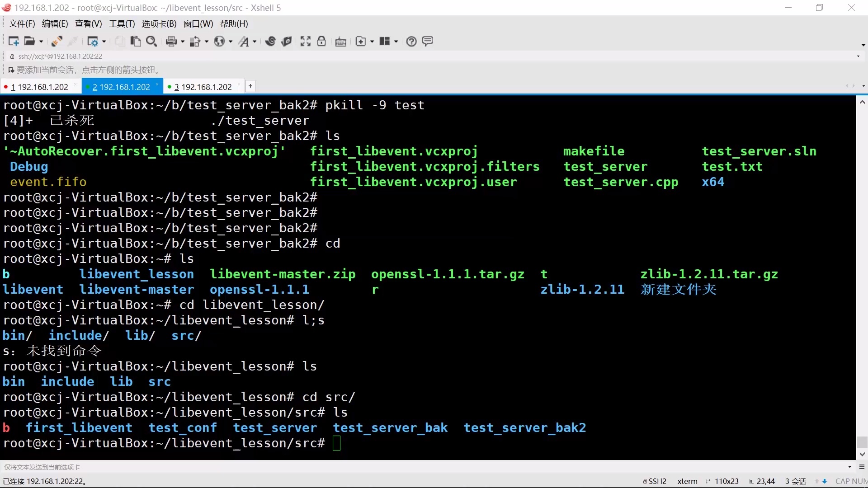Click the Lock screen padlock icon

point(321,42)
